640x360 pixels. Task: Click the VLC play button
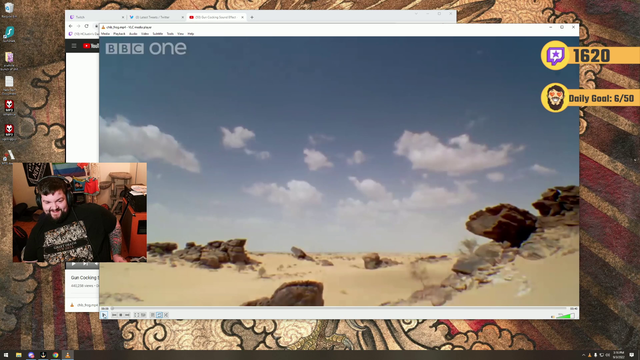pyautogui.click(x=104, y=315)
